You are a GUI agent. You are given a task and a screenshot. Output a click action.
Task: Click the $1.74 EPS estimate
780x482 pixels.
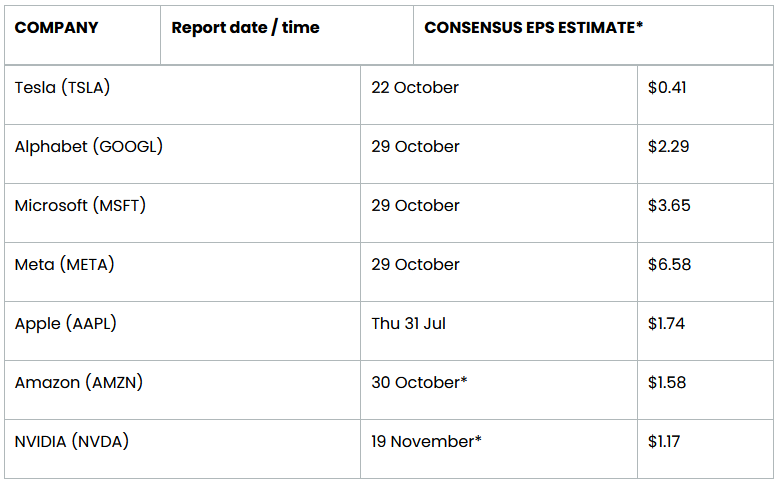pos(667,324)
